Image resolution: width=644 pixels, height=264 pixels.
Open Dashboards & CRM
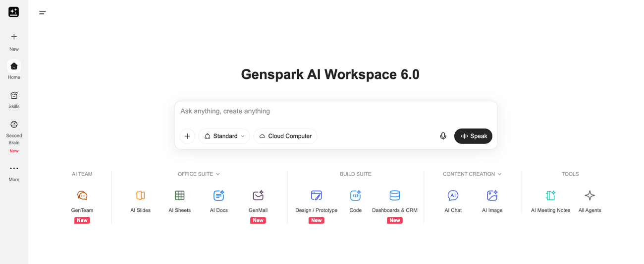[x=395, y=201]
